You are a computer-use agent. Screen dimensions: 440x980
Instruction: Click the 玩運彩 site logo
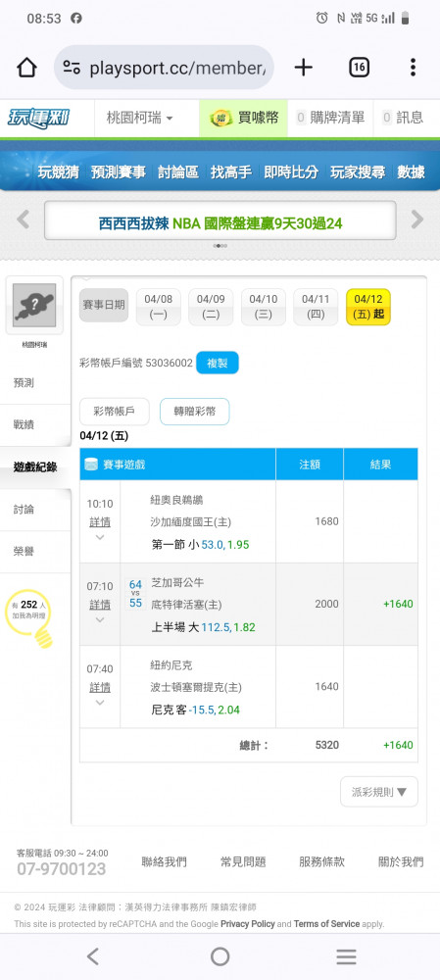(x=38, y=118)
